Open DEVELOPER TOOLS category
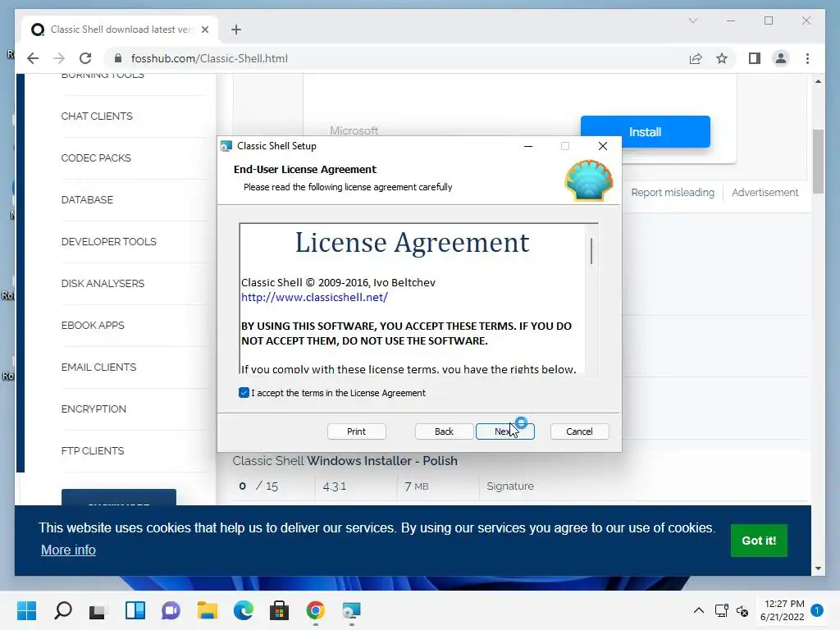840x630 pixels. coord(109,242)
